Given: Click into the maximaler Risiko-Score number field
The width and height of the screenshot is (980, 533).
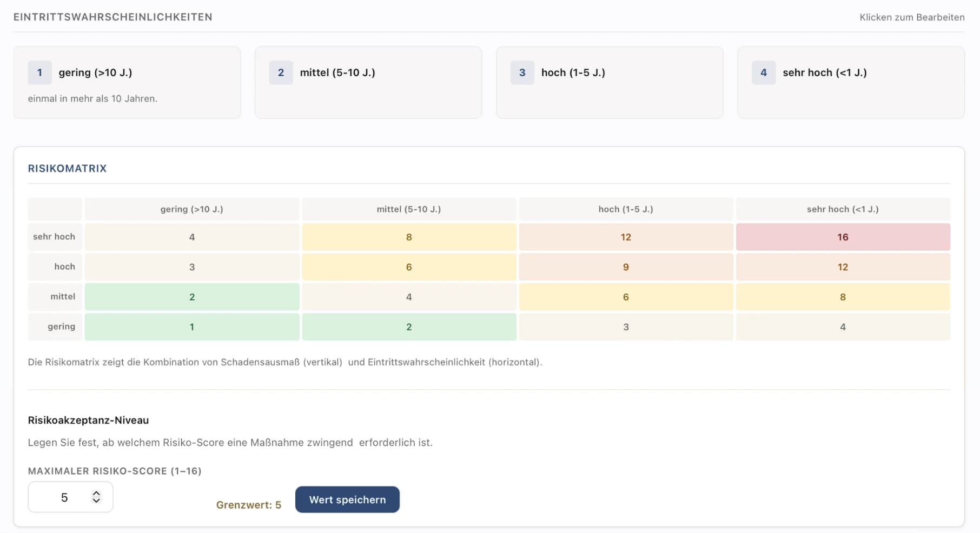Looking at the screenshot, I should coord(70,497).
